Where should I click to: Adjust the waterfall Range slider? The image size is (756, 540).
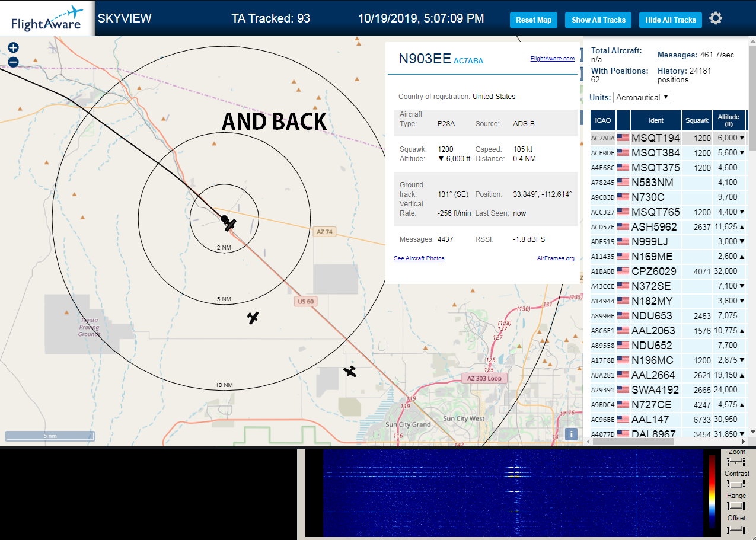coord(736,506)
